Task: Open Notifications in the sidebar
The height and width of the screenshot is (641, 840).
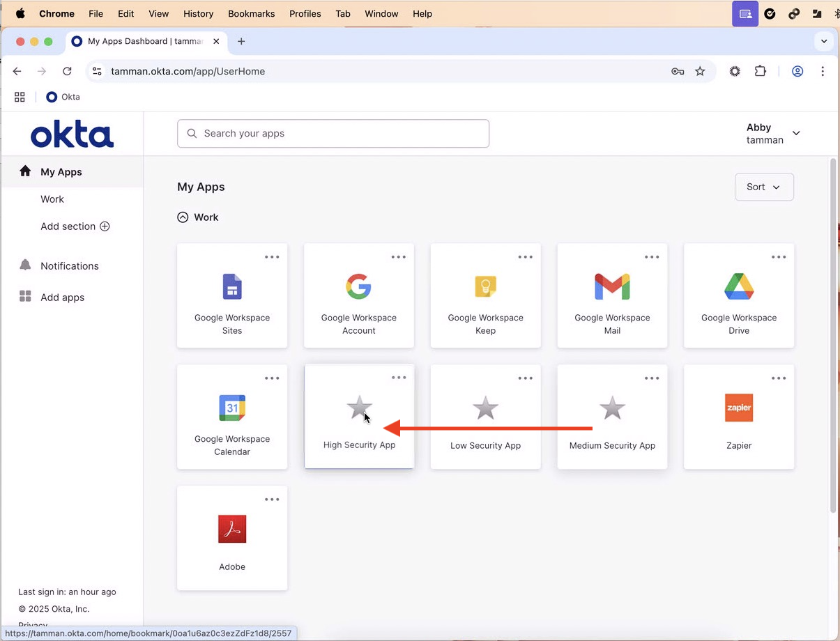Action: coord(70,266)
